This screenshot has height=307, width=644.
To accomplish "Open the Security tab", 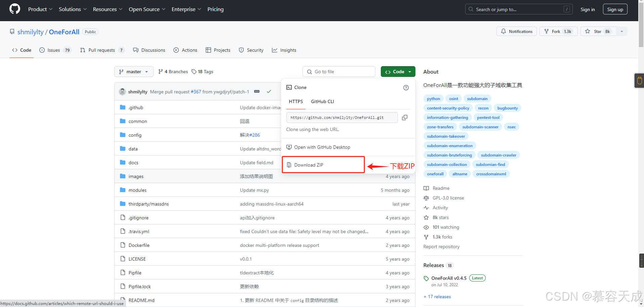I will pyautogui.click(x=251, y=50).
